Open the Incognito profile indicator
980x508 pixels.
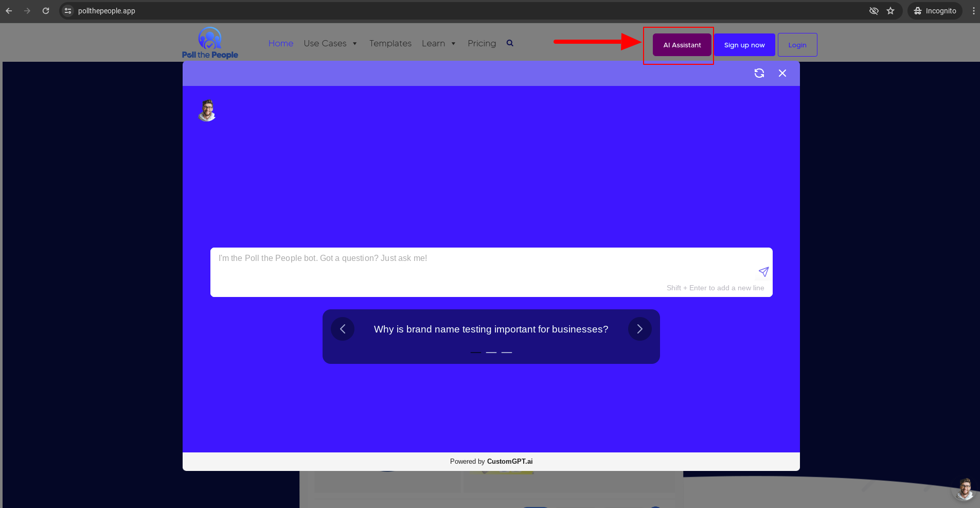[935, 11]
